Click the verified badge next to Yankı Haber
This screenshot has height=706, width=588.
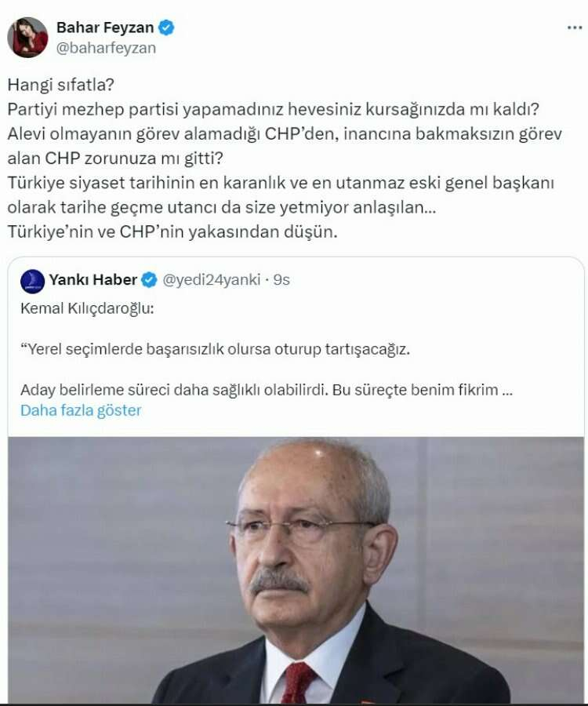pyautogui.click(x=149, y=280)
